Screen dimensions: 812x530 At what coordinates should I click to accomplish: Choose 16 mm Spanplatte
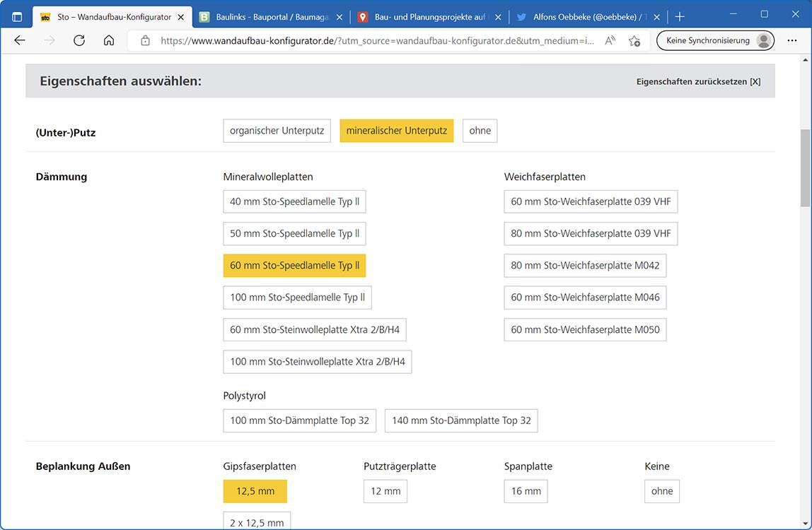(x=526, y=491)
